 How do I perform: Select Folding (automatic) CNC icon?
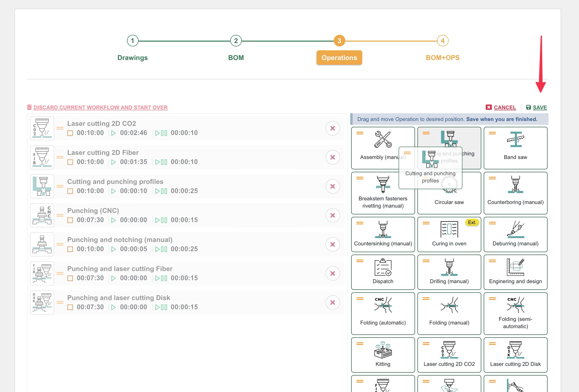[x=383, y=305]
